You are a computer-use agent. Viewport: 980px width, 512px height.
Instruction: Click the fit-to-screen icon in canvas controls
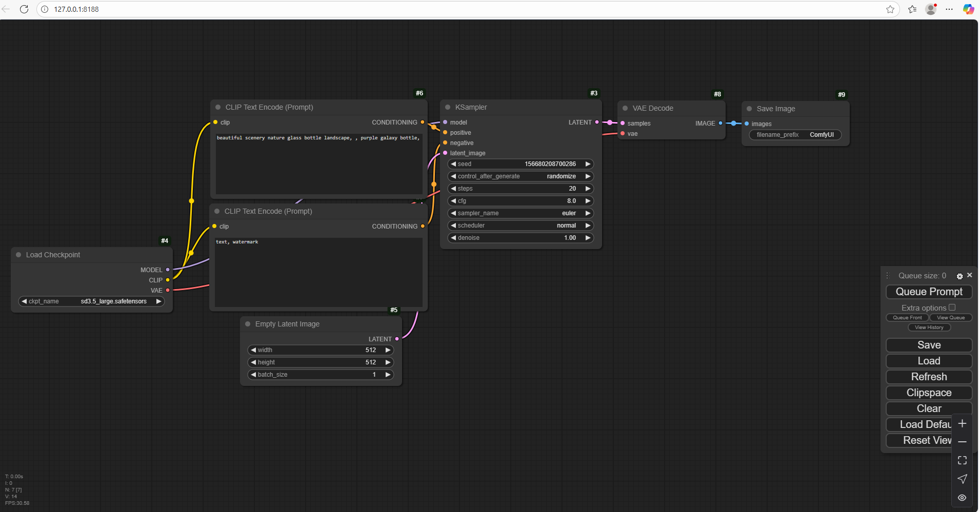coord(963,460)
